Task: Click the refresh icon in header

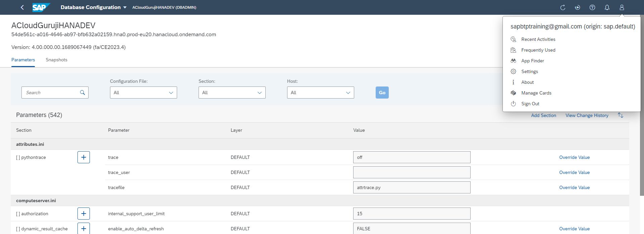Action: [563, 7]
